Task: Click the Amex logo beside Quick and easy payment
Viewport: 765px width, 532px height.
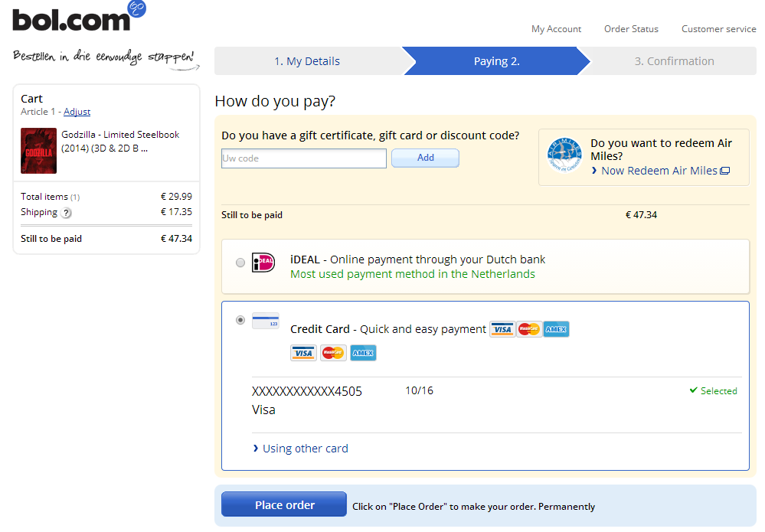Action: pos(556,329)
